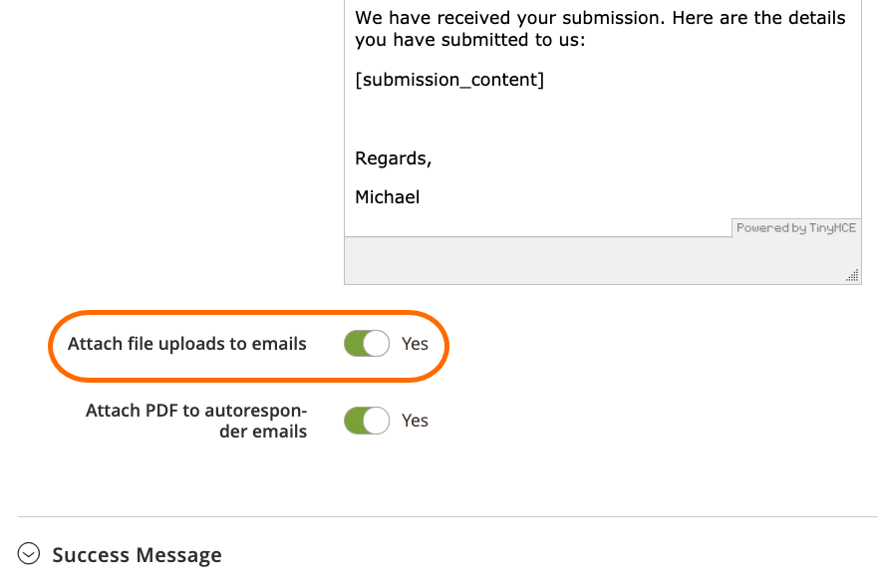Turn off Attach PDF to autoresponder emails switch
This screenshot has height=588, width=878.
tap(367, 421)
